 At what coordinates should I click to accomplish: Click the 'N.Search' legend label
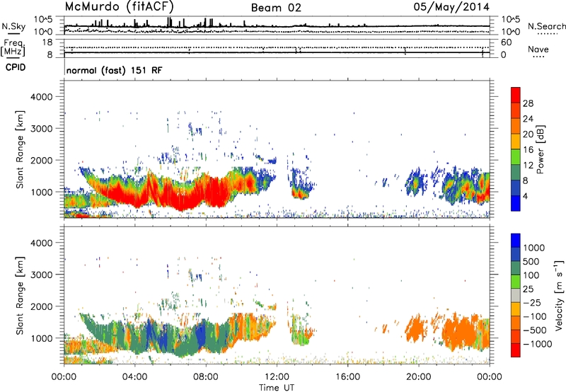546,26
